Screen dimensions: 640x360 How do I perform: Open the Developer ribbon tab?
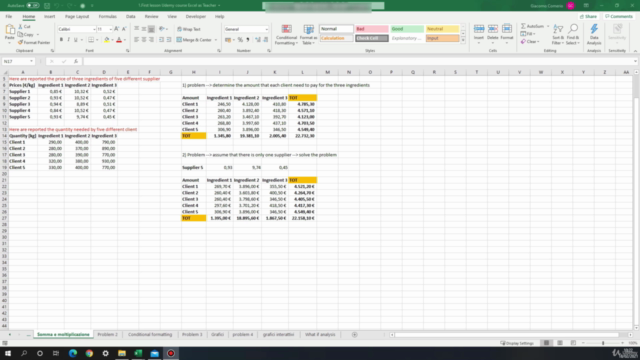point(196,17)
